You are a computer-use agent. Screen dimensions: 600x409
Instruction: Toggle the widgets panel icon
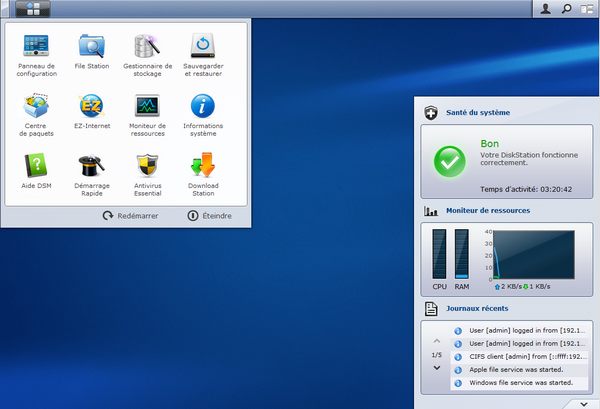click(587, 9)
